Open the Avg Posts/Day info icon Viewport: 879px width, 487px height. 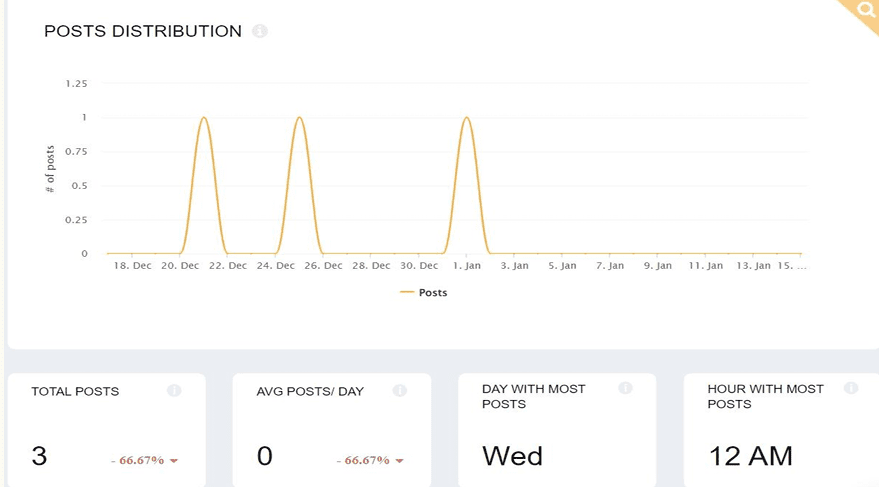(400, 390)
